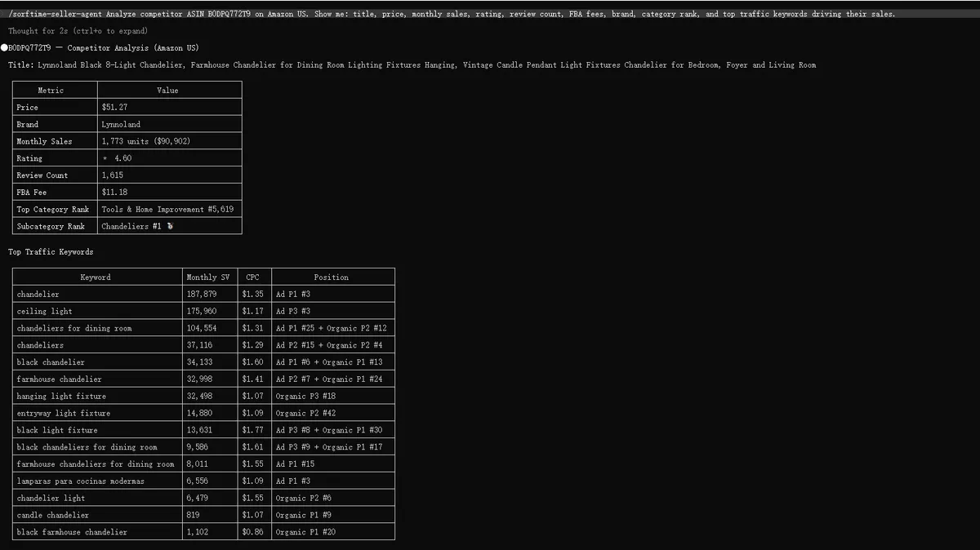The image size is (980, 550).
Task: Click the Monthly SV column header
Action: 208,277
